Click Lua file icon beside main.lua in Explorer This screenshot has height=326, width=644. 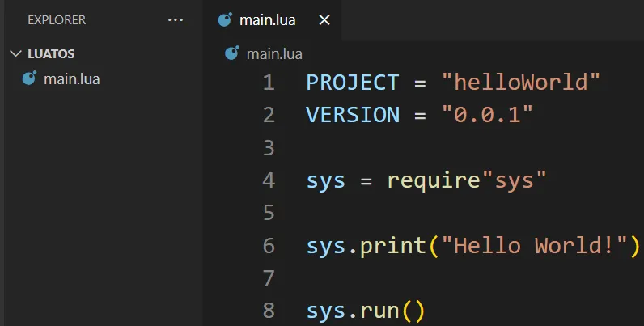[x=30, y=78]
